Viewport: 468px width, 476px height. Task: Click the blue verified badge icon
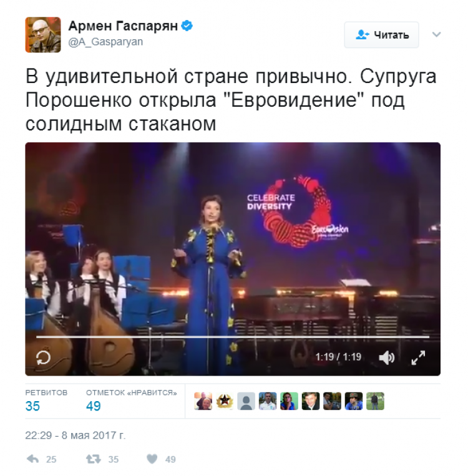[187, 26]
